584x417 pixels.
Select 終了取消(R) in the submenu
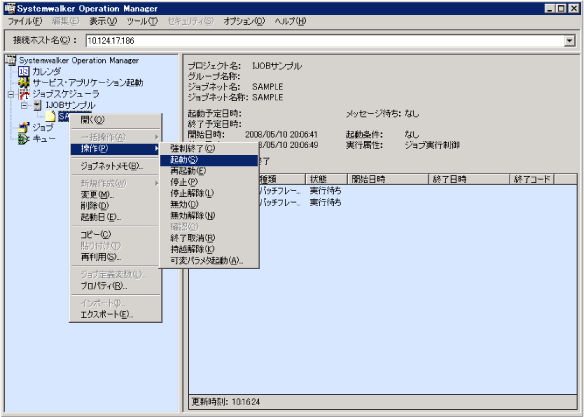click(209, 238)
